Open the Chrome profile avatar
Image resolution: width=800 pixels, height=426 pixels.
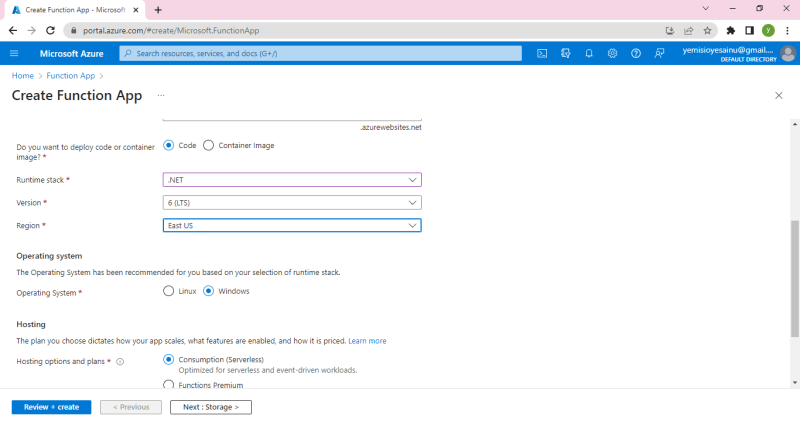(x=768, y=31)
